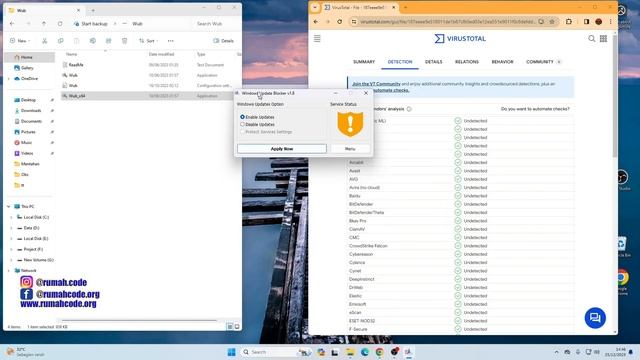This screenshot has width=640, height=360.
Task: Click the orange shield service status icon
Action: pyautogui.click(x=350, y=124)
